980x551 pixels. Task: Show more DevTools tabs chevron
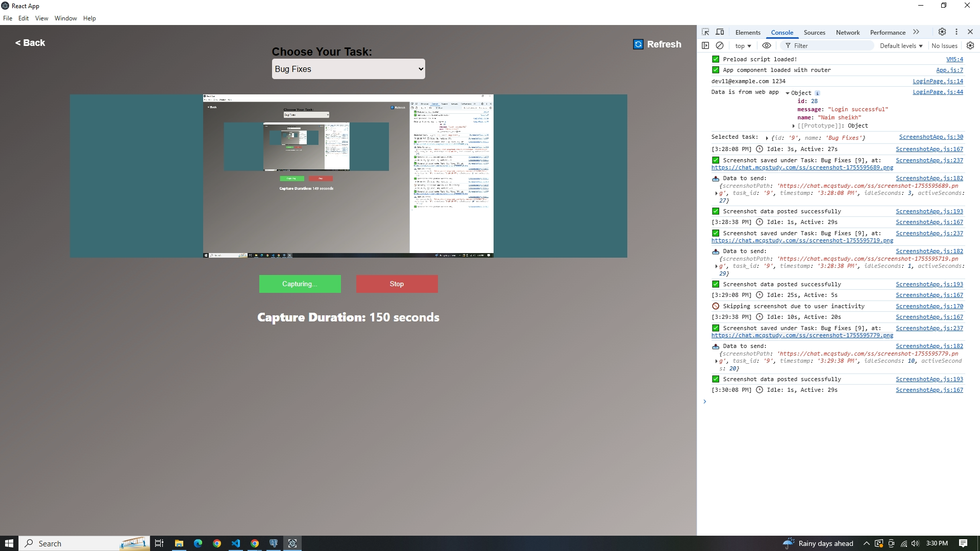(916, 32)
